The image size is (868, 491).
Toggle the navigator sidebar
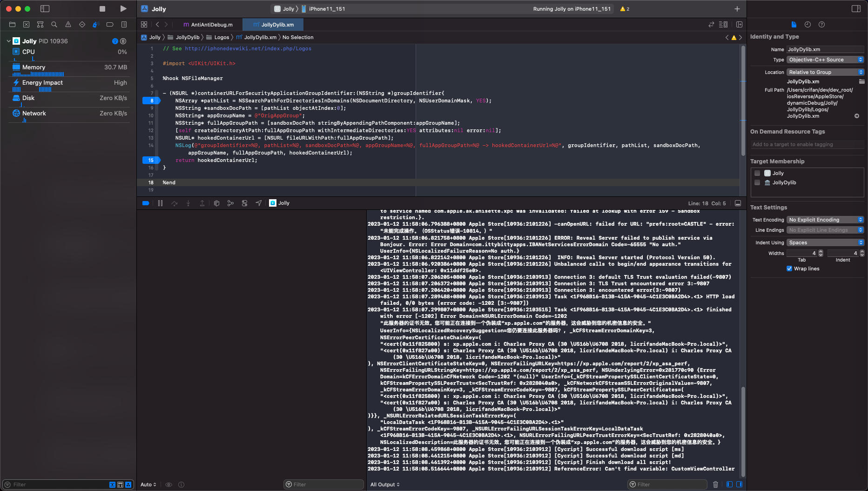pyautogui.click(x=45, y=9)
